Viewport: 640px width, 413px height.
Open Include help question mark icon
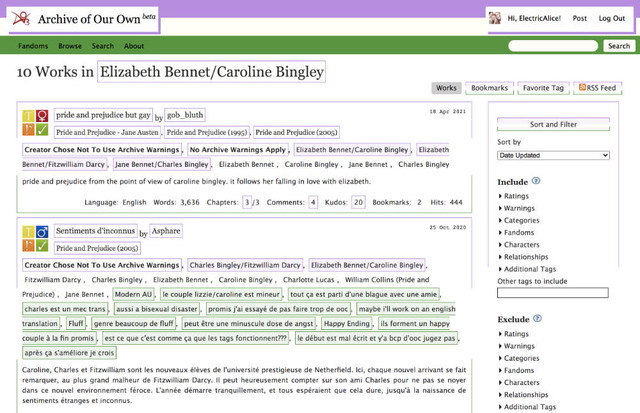tap(536, 181)
